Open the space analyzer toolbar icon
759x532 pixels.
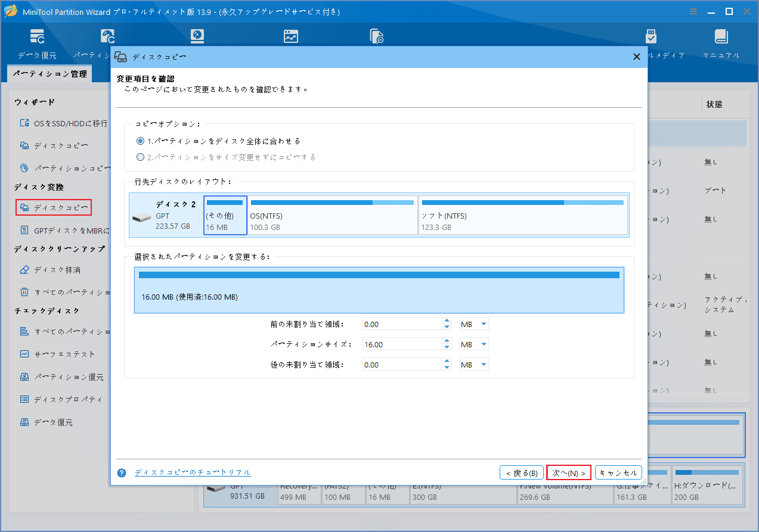point(290,37)
